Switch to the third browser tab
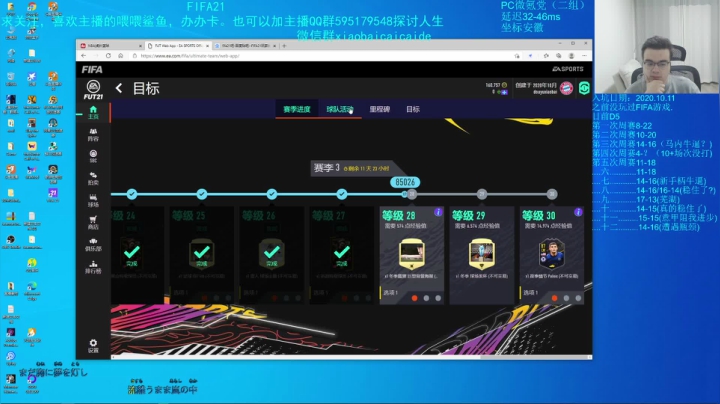 tap(245, 45)
